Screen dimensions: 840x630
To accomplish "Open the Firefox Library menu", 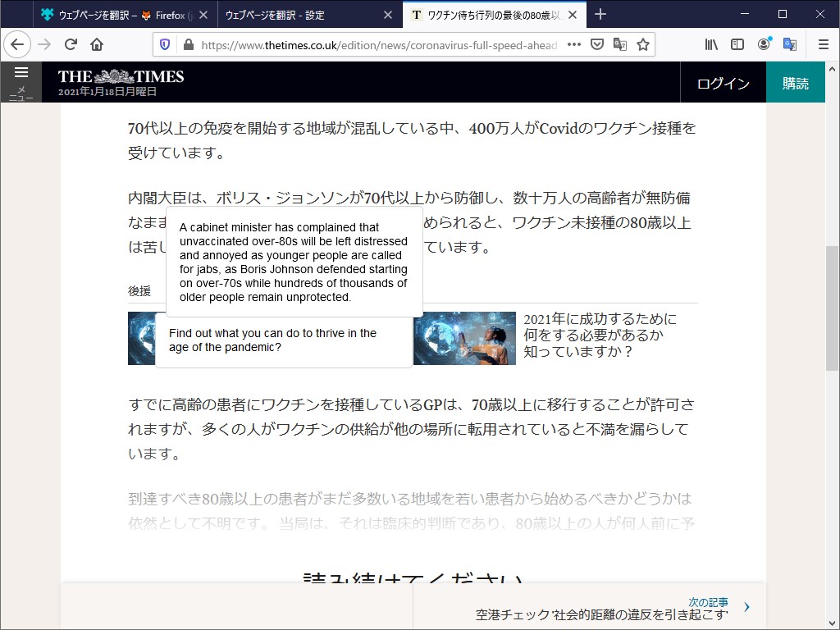I will 710,44.
